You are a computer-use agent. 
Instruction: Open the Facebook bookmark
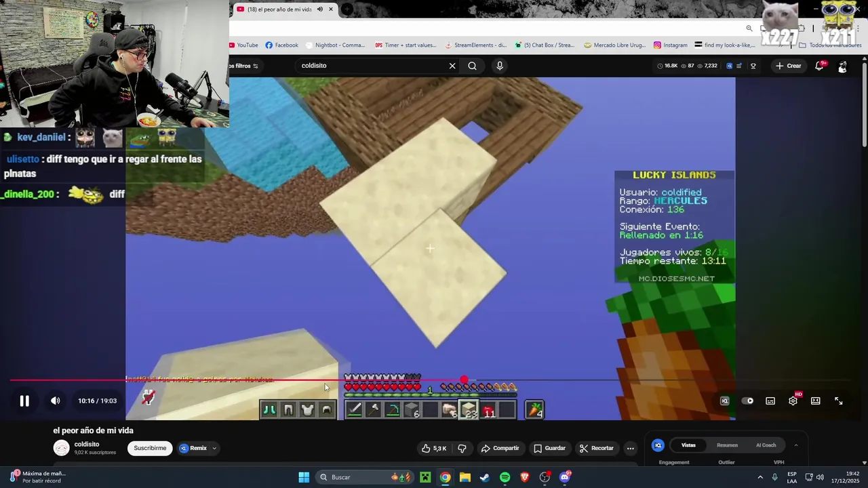[282, 45]
